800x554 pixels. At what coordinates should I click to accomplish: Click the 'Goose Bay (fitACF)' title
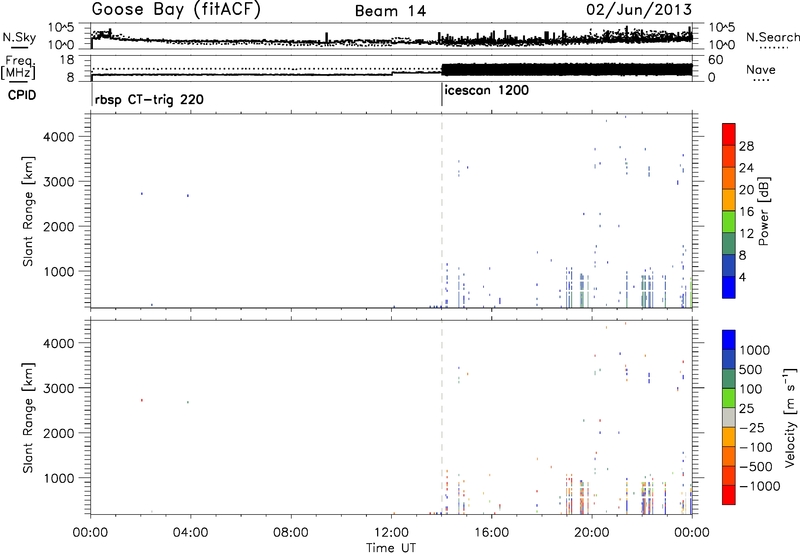[x=176, y=10]
